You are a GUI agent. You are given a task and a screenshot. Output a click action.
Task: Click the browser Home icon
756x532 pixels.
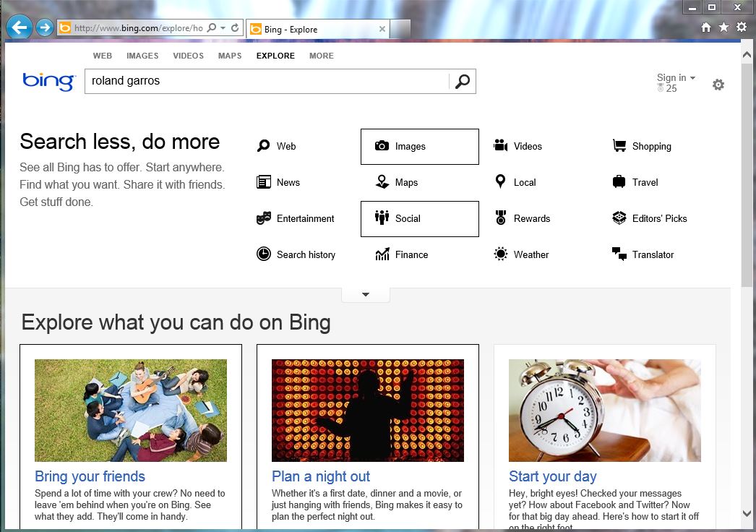706,27
